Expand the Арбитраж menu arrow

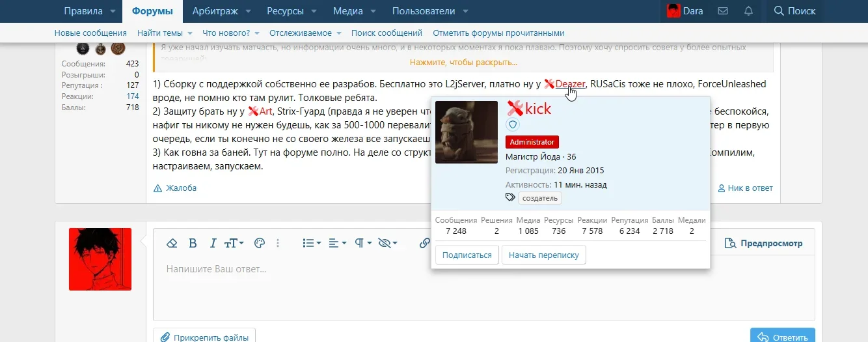pyautogui.click(x=249, y=11)
